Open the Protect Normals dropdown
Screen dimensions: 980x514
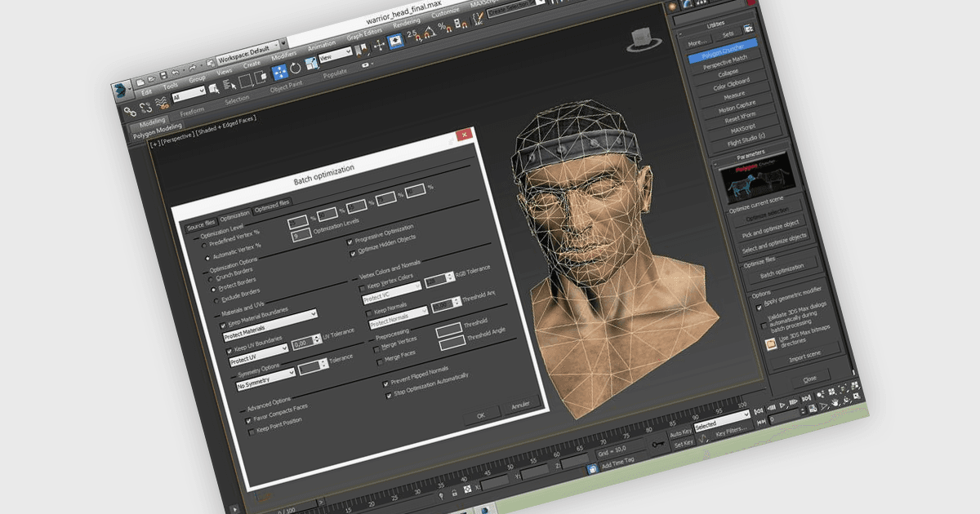pos(399,318)
